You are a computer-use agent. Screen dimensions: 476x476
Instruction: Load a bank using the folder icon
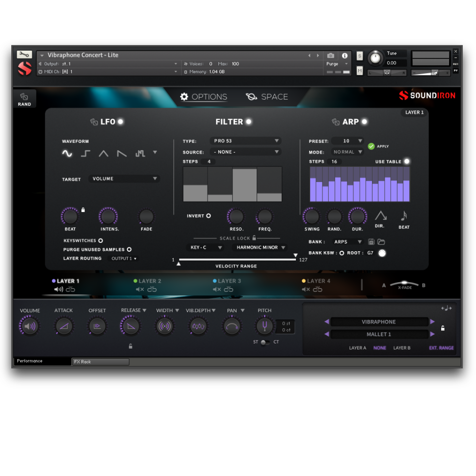click(x=381, y=241)
